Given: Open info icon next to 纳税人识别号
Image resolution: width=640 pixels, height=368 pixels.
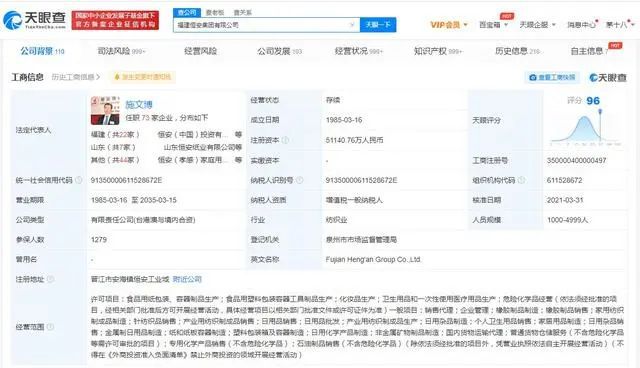Looking at the screenshot, I should 300,180.
